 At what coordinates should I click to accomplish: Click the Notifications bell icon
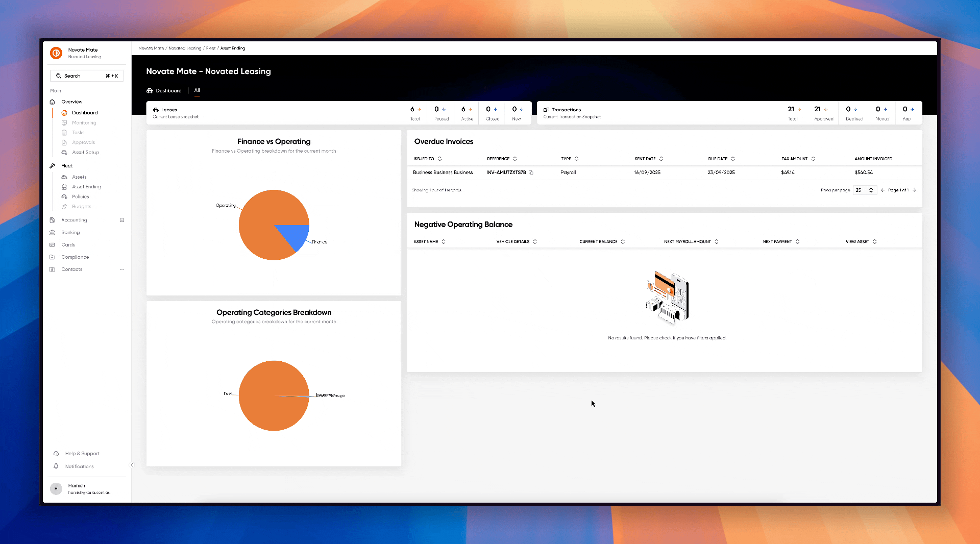[x=56, y=466]
